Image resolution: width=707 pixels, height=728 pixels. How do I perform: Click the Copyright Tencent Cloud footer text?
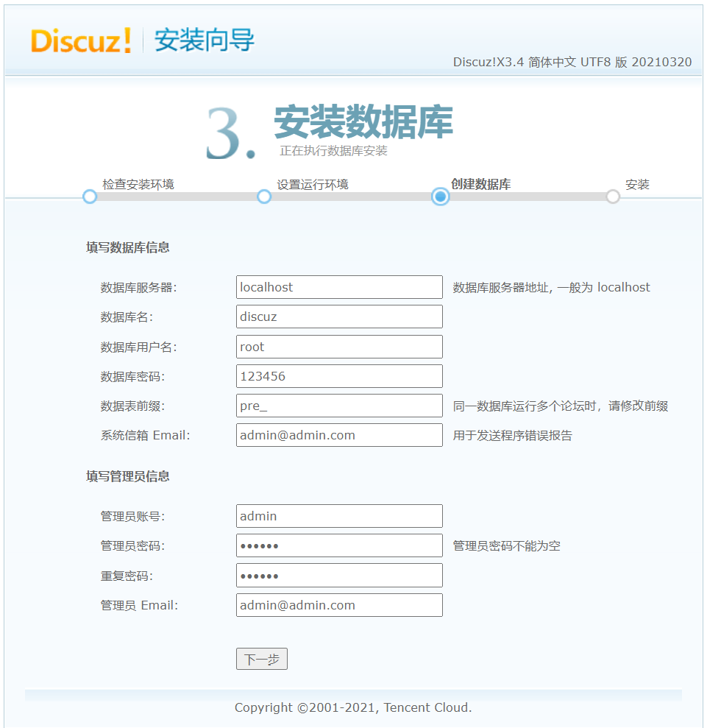click(x=353, y=707)
